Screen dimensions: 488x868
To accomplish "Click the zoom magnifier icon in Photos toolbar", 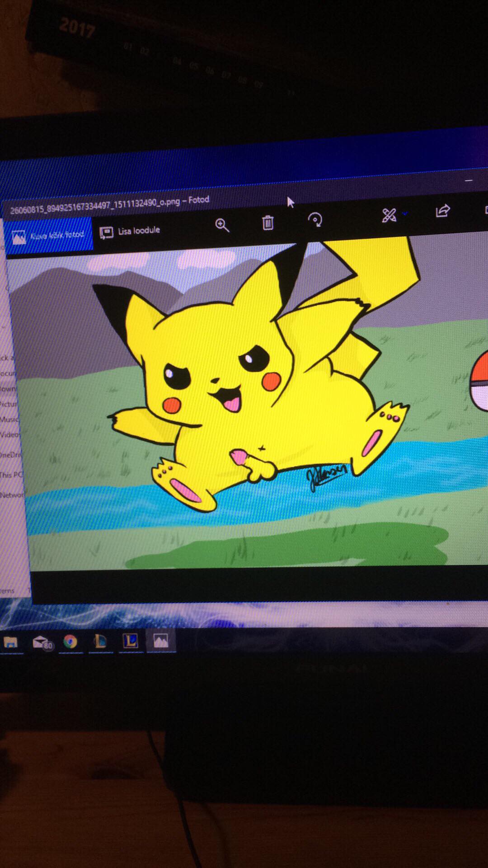I will coord(222,225).
